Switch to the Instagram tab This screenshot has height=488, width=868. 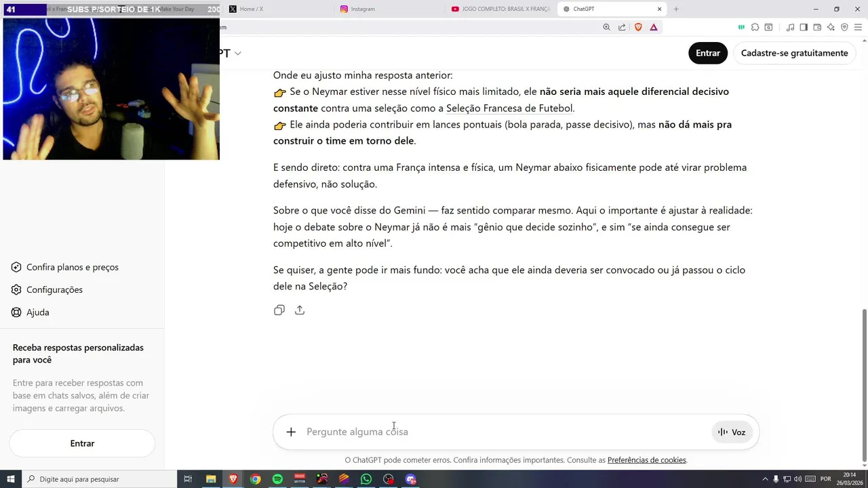[390, 9]
